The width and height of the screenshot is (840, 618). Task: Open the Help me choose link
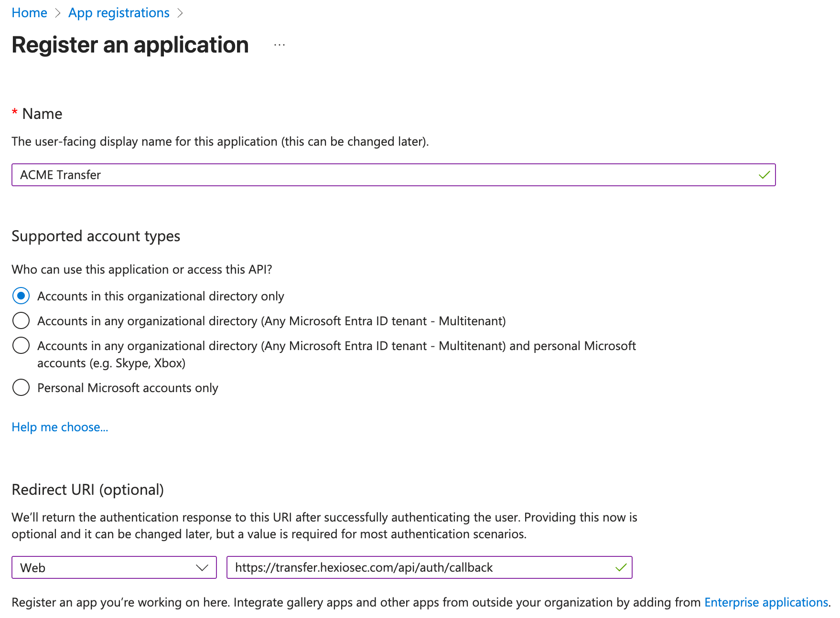pyautogui.click(x=59, y=426)
